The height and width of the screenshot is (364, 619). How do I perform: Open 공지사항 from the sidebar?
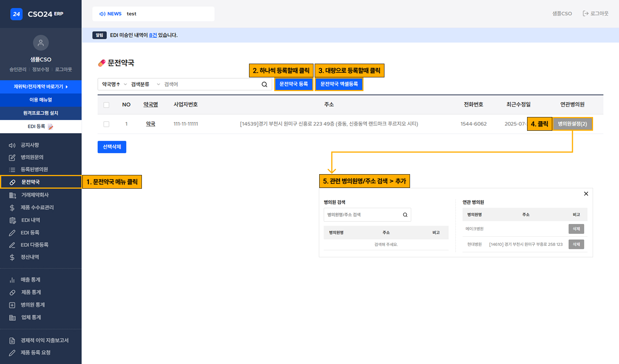[x=29, y=145]
